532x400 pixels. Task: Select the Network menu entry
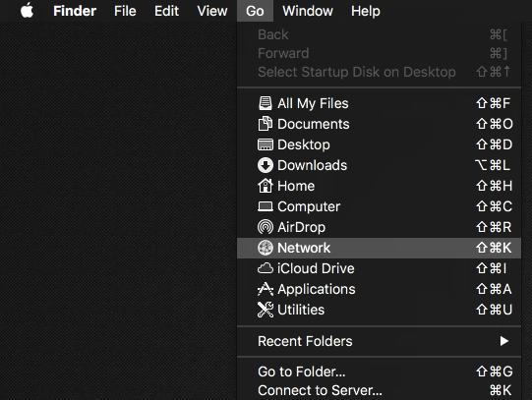[379, 248]
